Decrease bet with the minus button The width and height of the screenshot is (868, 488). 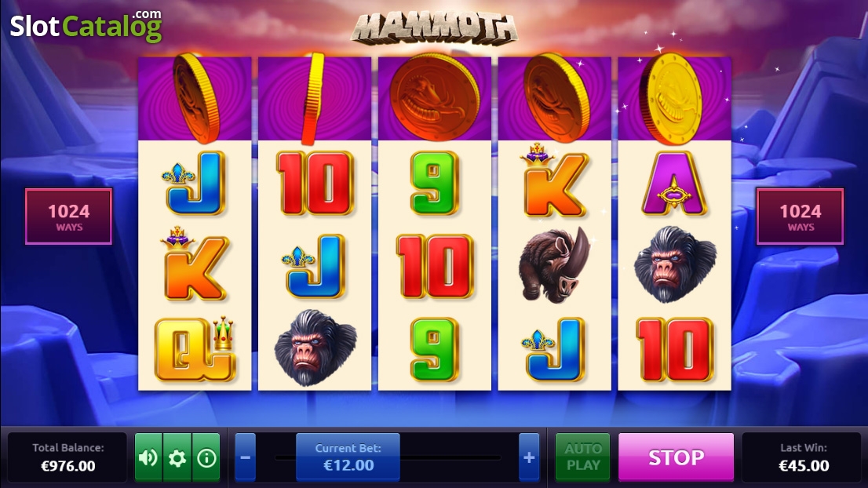click(245, 457)
